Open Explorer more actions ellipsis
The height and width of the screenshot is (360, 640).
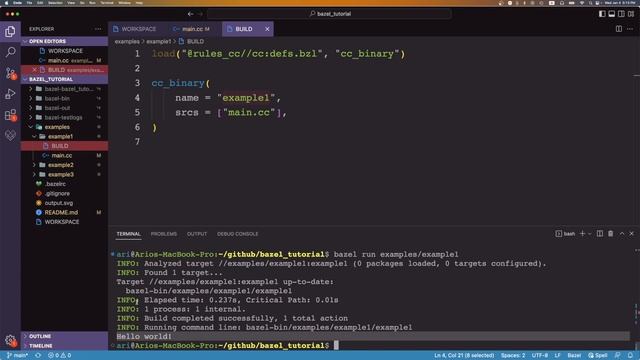tap(98, 29)
